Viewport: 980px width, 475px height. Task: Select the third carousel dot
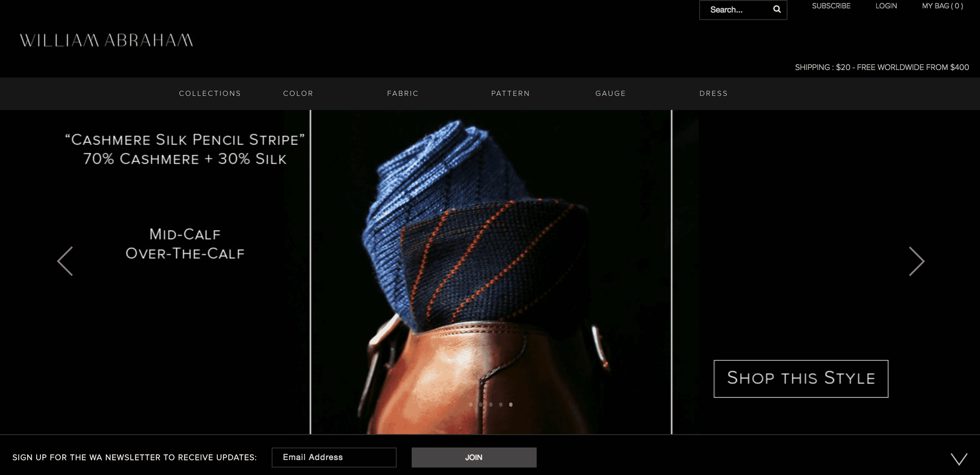[491, 405]
